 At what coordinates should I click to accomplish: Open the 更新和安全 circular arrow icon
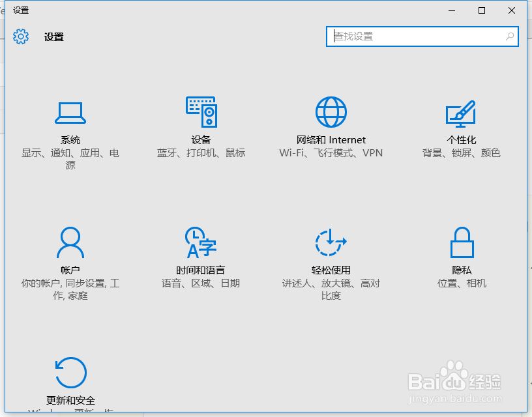(70, 372)
